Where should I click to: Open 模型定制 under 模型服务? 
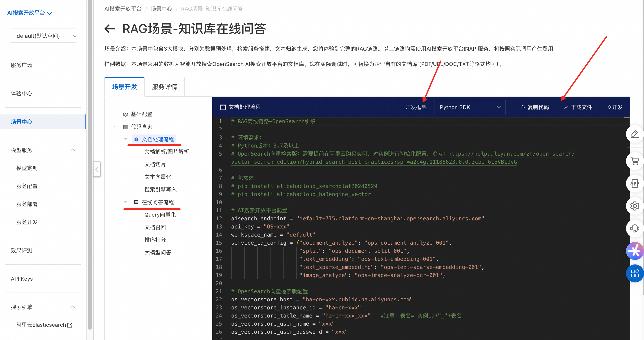click(27, 168)
